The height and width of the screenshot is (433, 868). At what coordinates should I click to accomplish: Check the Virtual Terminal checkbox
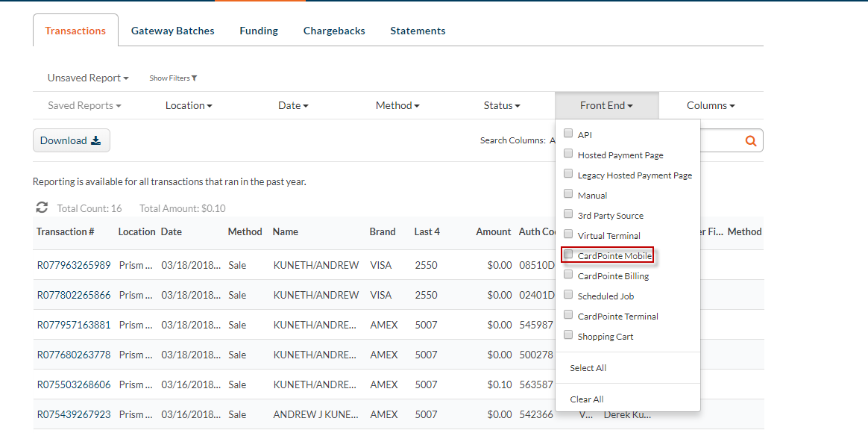pyautogui.click(x=568, y=234)
